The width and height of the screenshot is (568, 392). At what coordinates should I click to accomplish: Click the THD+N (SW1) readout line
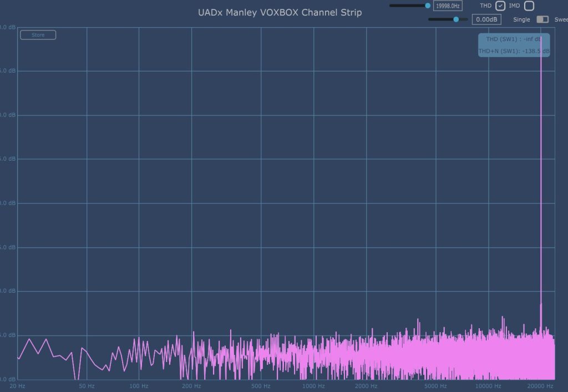click(514, 51)
